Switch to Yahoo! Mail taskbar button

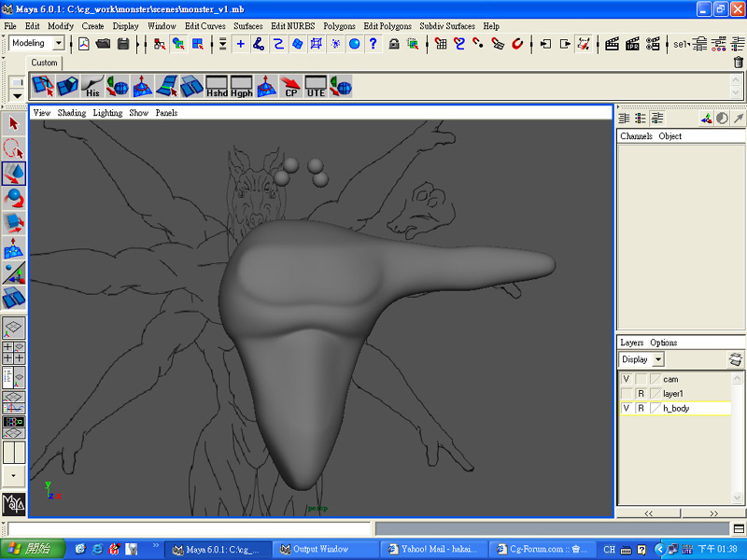click(434, 549)
